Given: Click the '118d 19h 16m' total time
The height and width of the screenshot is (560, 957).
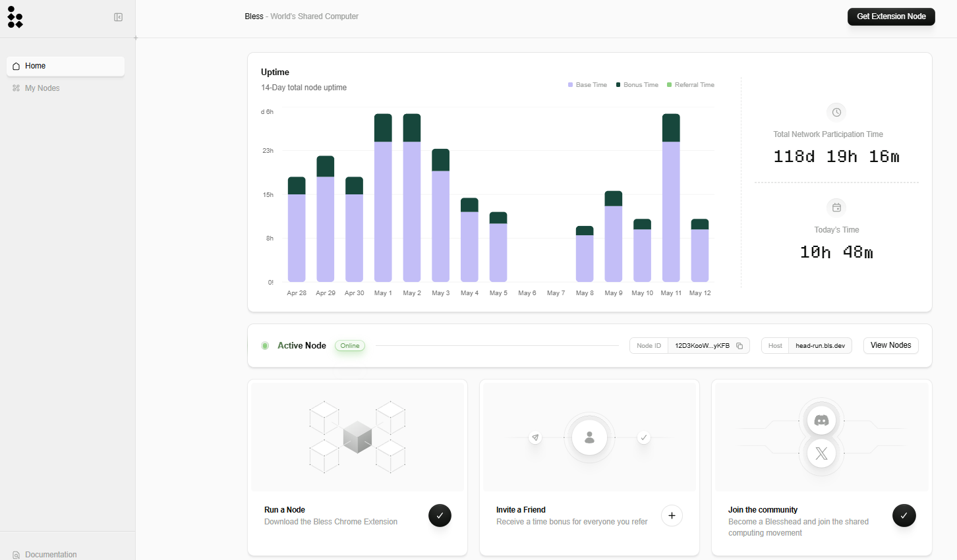Looking at the screenshot, I should tap(836, 157).
